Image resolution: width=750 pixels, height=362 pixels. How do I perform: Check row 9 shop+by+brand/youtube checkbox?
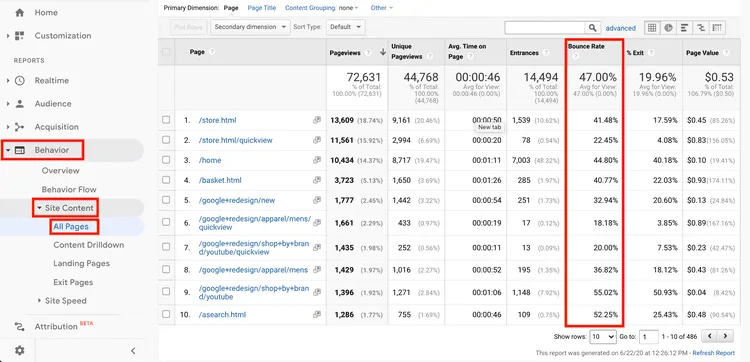pos(166,292)
